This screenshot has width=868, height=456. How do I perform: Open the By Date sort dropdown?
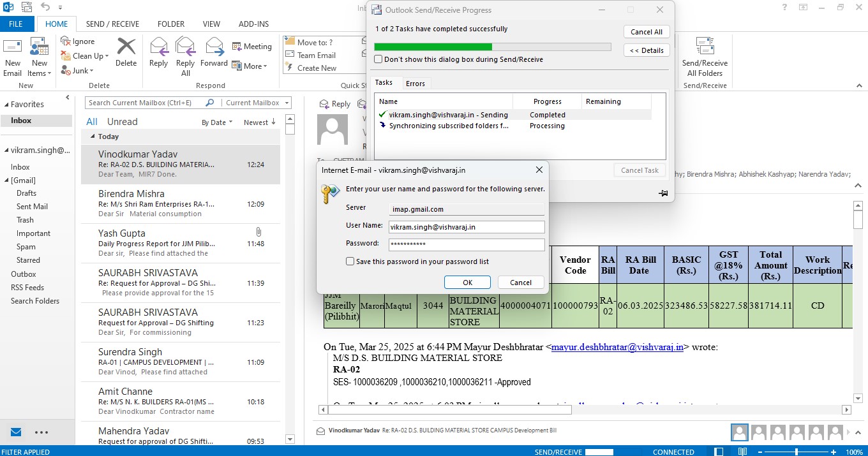coord(217,122)
